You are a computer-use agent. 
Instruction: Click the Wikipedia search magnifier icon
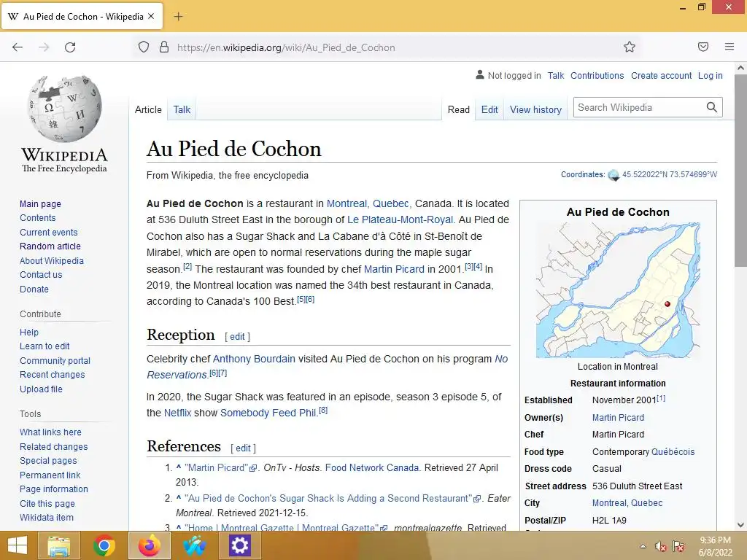pos(712,107)
